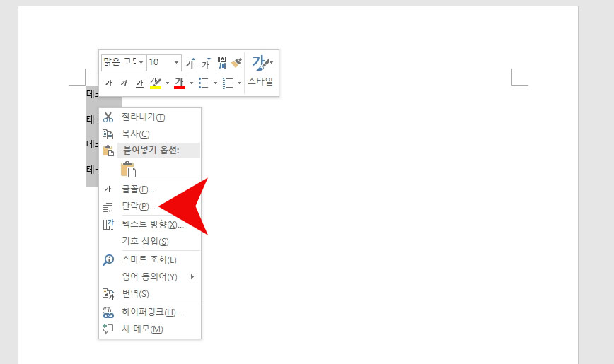Viewport: 614px width, 364px height.
Task: Click the scissors cut icon
Action: 108,117
